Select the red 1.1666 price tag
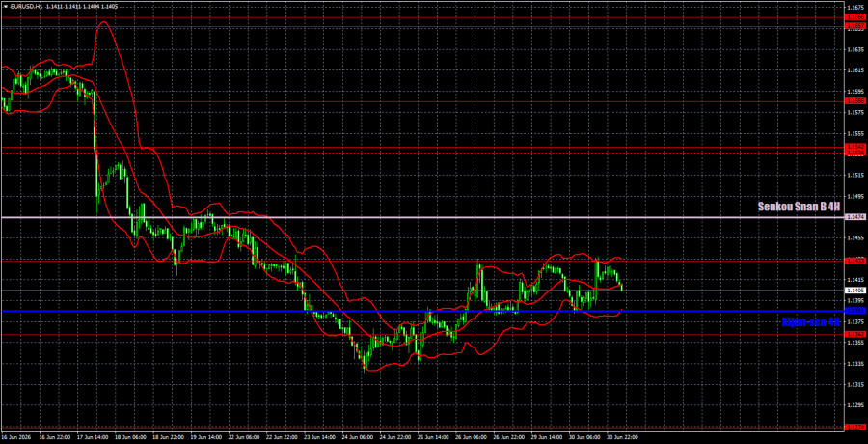The height and width of the screenshot is (444, 868). (x=855, y=17)
